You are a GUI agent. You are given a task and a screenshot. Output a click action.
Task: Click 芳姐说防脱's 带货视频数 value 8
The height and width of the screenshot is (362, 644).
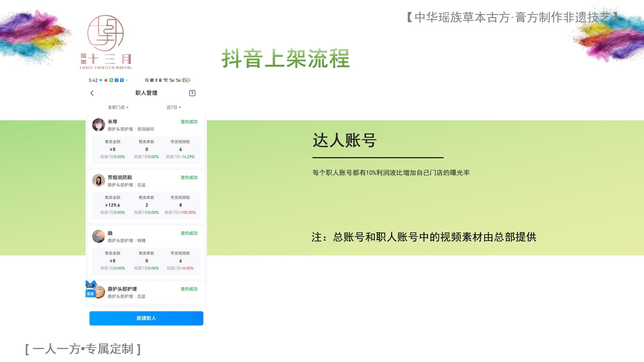point(180,205)
